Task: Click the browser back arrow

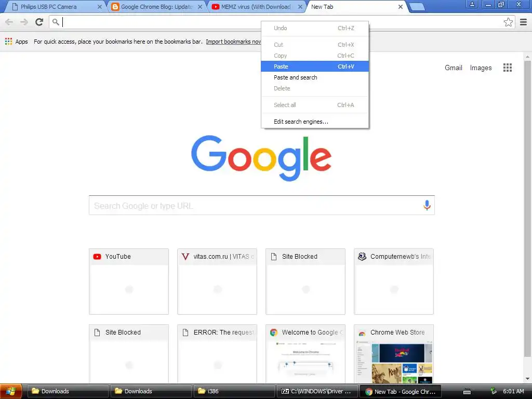Action: (x=9, y=22)
